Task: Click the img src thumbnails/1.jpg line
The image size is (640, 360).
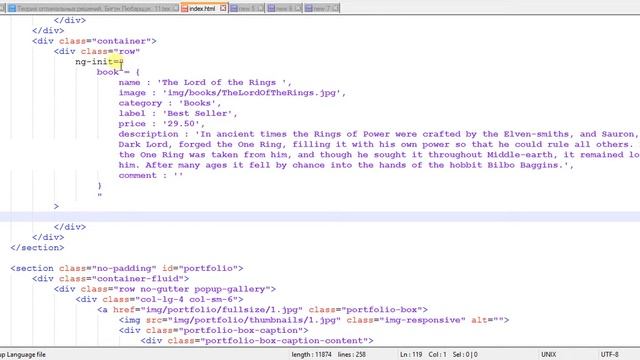Action: pyautogui.click(x=314, y=320)
